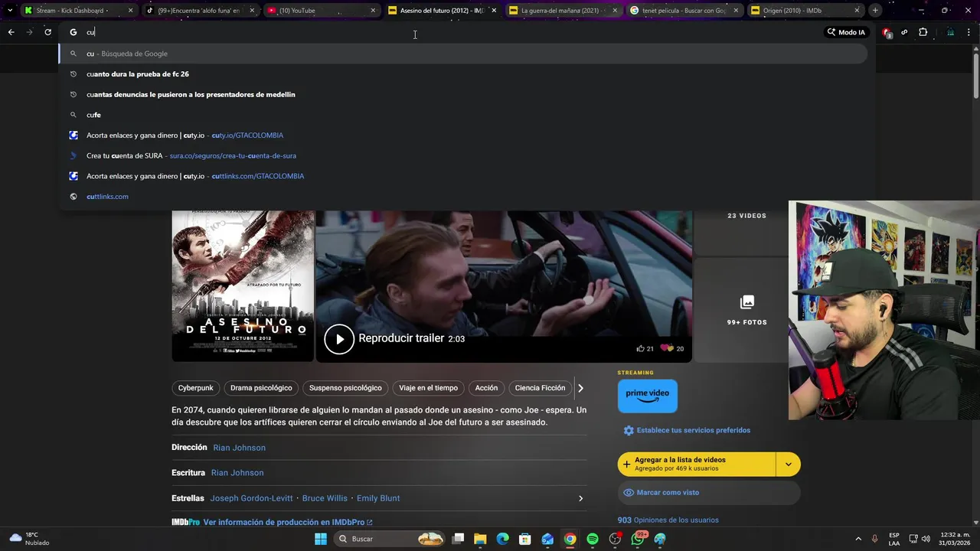Expand the watchlist dropdown arrow
980x551 pixels.
pos(789,465)
